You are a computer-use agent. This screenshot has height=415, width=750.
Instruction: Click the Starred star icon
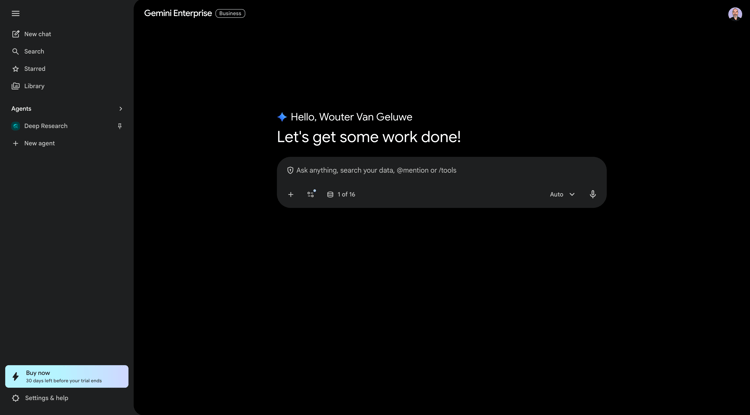[15, 69]
